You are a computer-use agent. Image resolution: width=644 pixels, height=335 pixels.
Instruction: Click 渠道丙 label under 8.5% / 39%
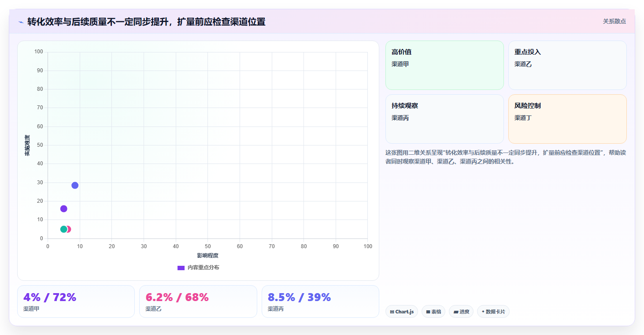point(276,309)
